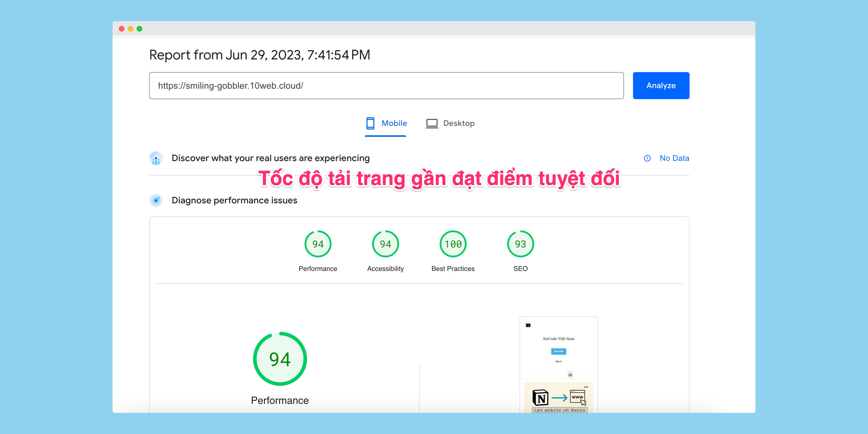
Task: Click the mobile phone icon
Action: click(x=370, y=123)
